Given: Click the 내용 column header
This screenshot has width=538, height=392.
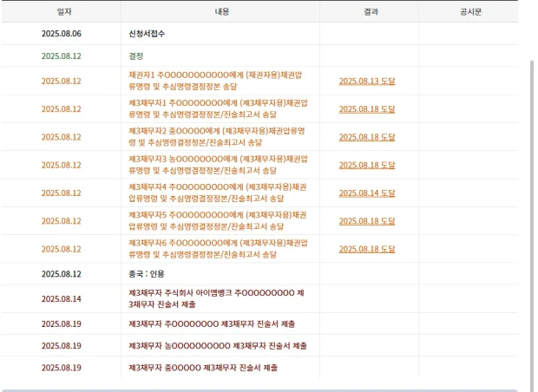Looking at the screenshot, I should coord(222,11).
